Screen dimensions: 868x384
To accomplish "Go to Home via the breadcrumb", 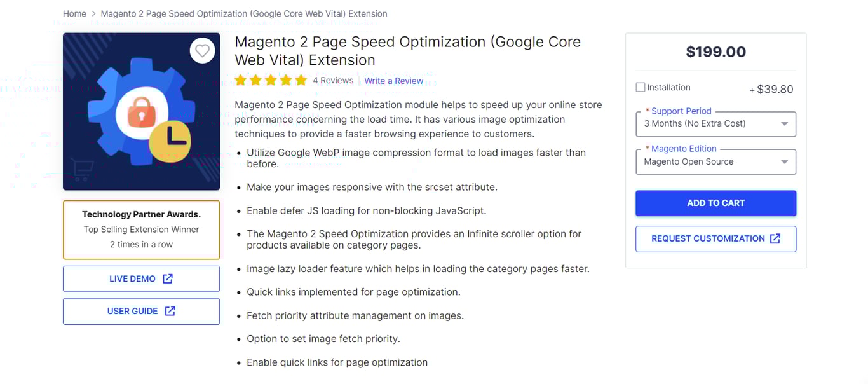I will click(x=74, y=13).
